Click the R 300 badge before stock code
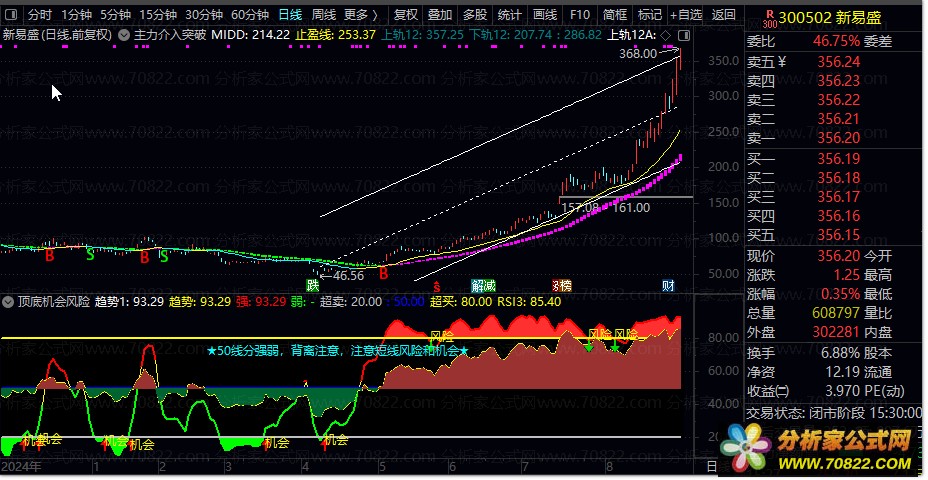This screenshot has width=928, height=480. pyautogui.click(x=769, y=18)
